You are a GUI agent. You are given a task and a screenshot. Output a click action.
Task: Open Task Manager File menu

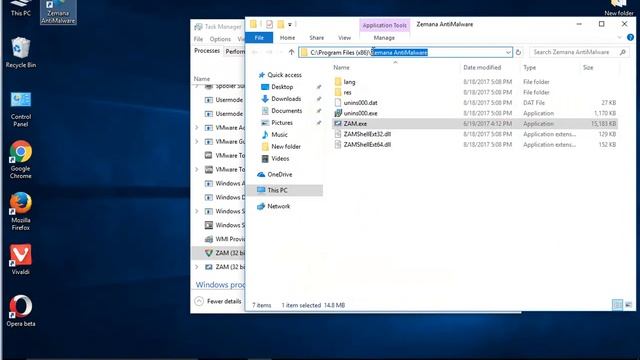click(x=198, y=39)
